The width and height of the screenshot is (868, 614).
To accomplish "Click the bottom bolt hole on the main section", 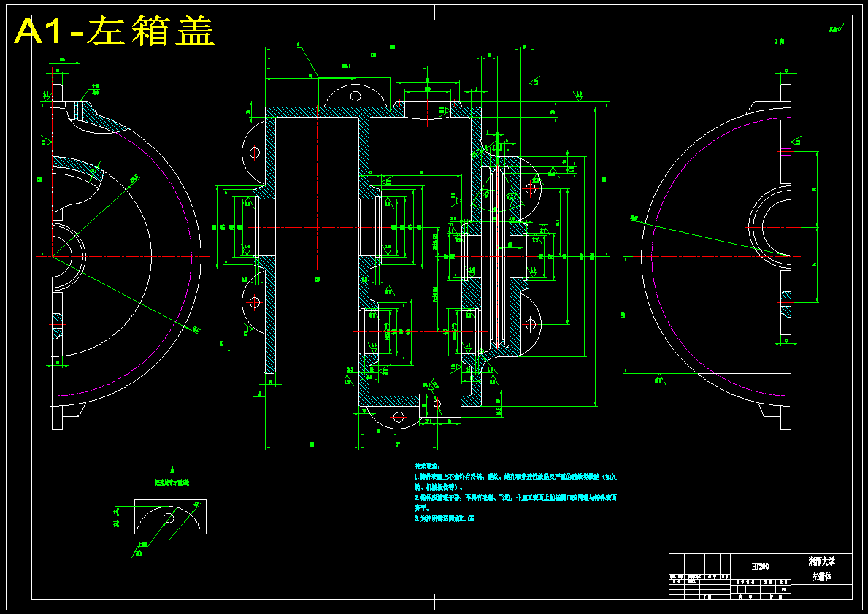I will [x=399, y=418].
